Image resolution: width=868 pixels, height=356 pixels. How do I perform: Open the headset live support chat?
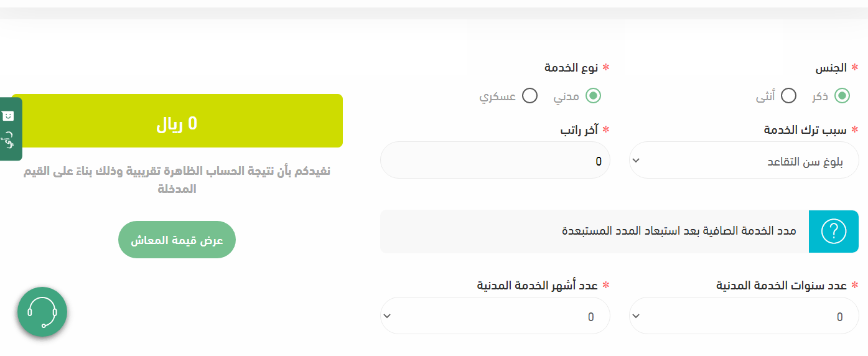pyautogui.click(x=42, y=311)
